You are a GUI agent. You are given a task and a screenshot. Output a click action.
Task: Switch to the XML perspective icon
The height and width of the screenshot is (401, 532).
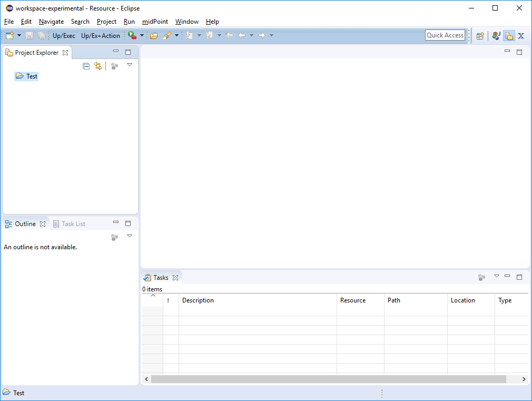521,36
